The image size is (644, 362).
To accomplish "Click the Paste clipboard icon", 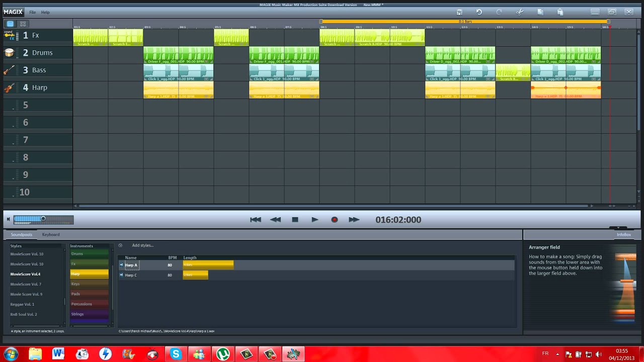I will (560, 12).
